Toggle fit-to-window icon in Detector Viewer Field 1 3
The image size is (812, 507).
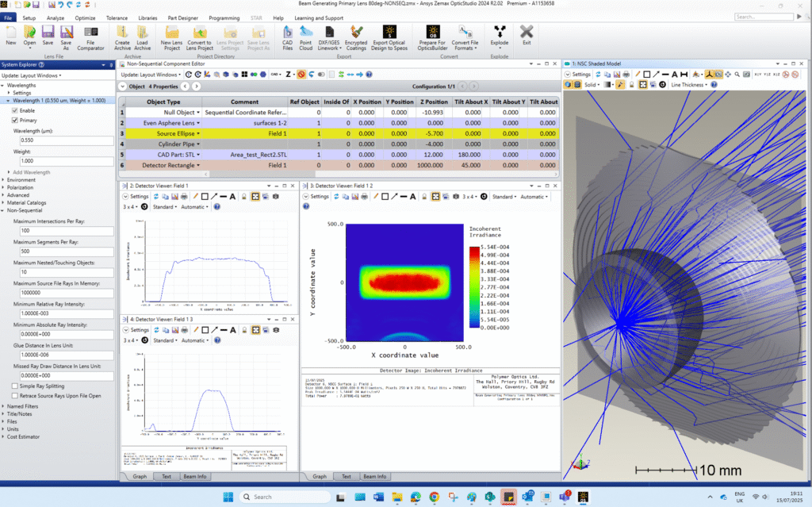coord(255,330)
